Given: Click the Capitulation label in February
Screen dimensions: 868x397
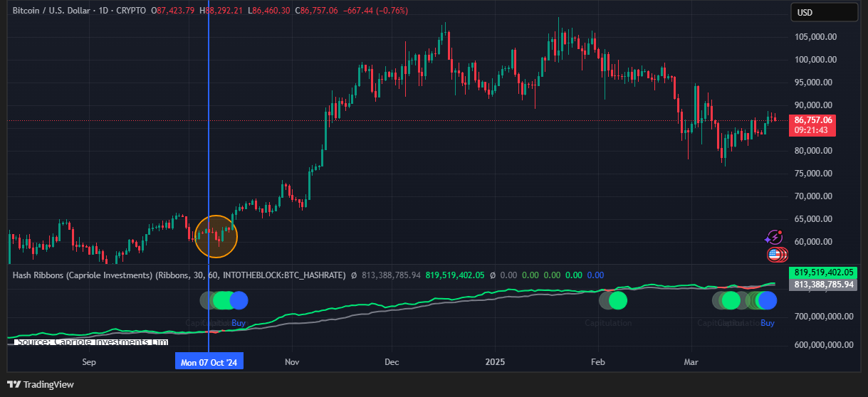Looking at the screenshot, I should click(608, 323).
